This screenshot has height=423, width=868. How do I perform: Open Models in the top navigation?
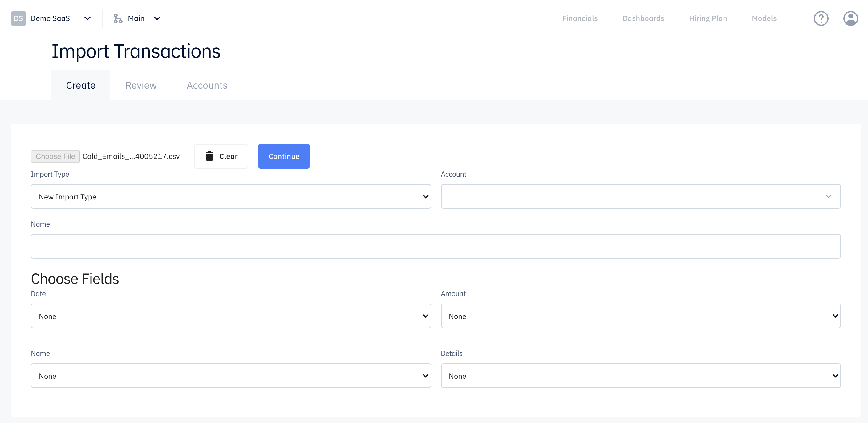pyautogui.click(x=764, y=18)
